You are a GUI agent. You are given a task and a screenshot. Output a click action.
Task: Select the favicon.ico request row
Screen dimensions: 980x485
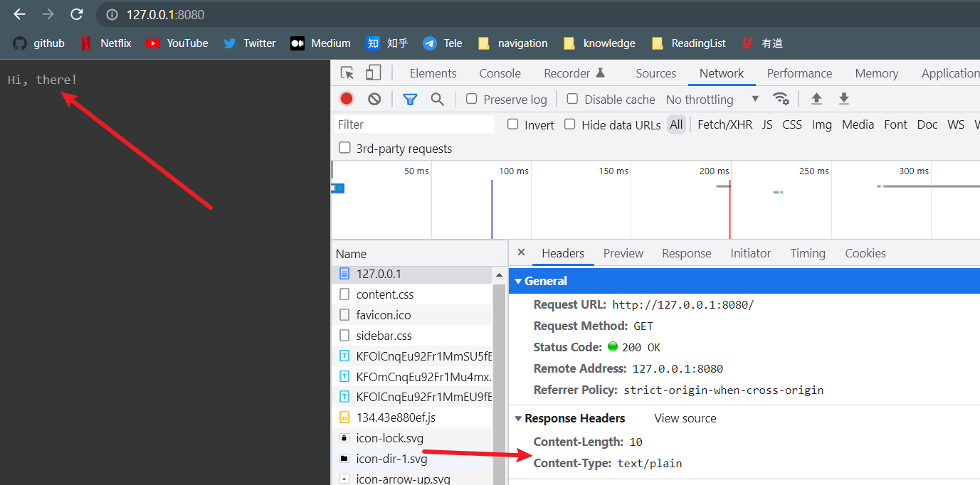click(412, 315)
